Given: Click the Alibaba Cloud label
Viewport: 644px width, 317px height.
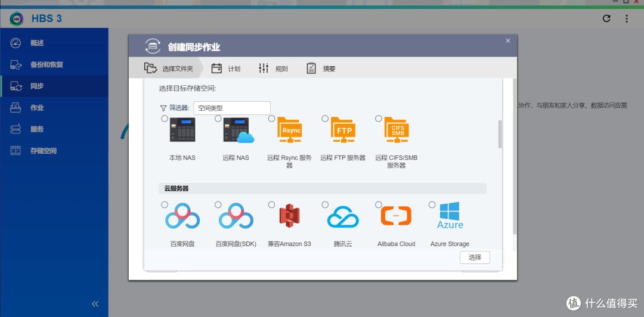Looking at the screenshot, I should tap(397, 244).
